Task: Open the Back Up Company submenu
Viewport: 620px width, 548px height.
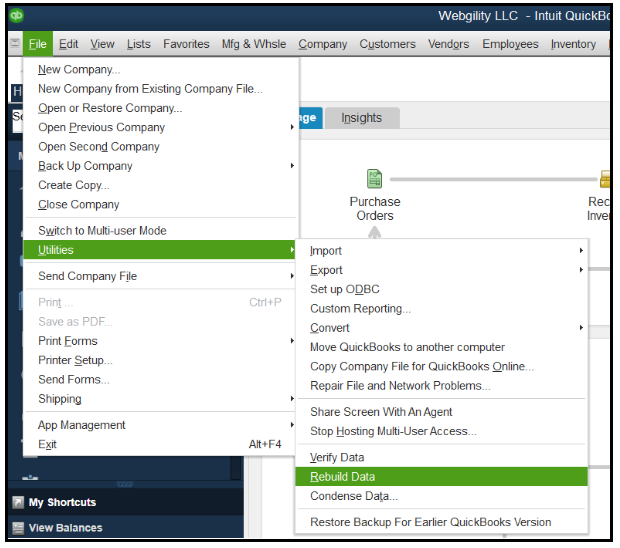Action: click(85, 166)
